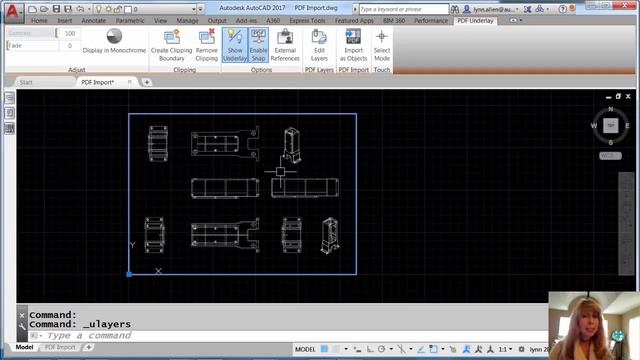The image size is (640, 360).
Task: Toggle Polar tracking in status bar
Action: click(381, 349)
